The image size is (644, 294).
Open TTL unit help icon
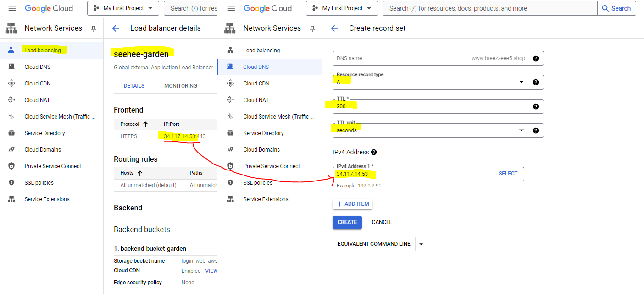click(535, 130)
